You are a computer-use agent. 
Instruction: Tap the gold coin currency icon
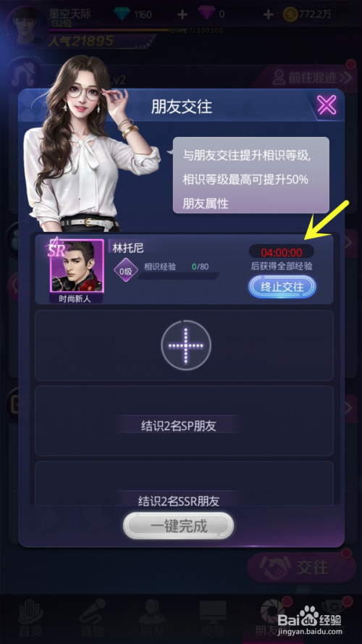point(290,14)
